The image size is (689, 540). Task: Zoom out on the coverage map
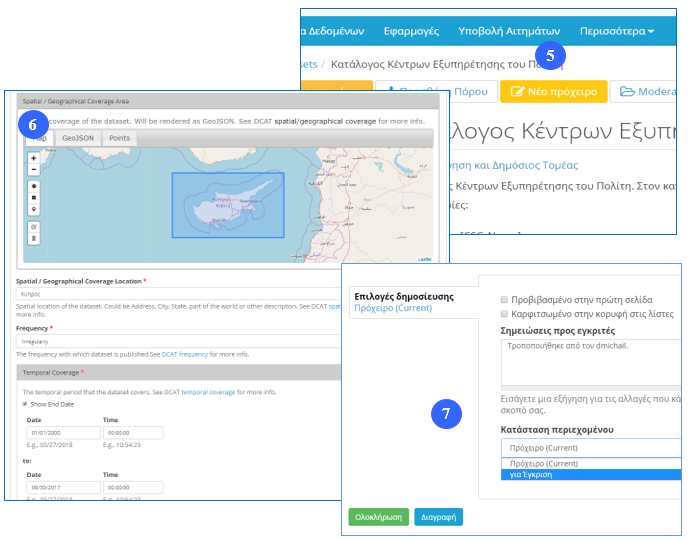tap(33, 169)
